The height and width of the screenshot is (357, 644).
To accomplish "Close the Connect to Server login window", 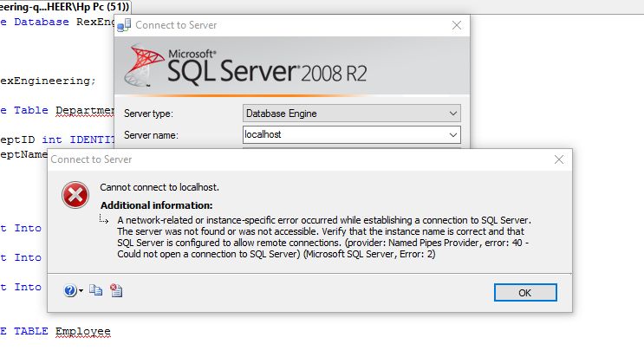I will click(456, 25).
